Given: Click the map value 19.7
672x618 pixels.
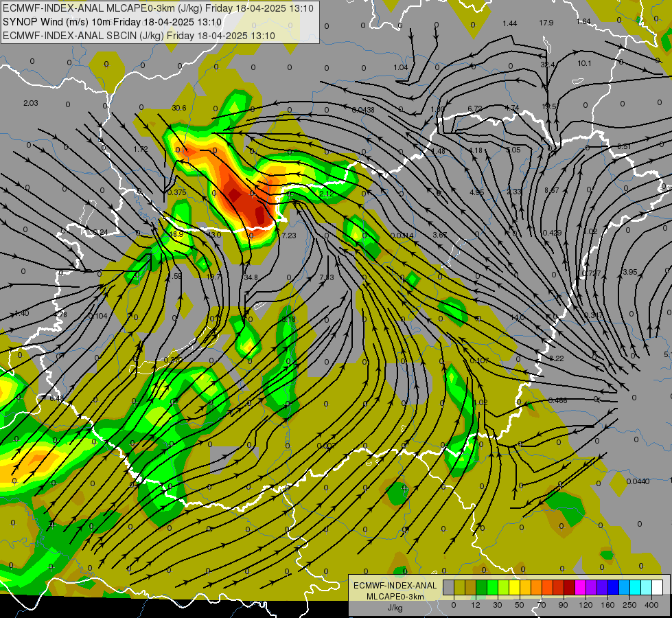Looking at the screenshot, I should [213, 277].
